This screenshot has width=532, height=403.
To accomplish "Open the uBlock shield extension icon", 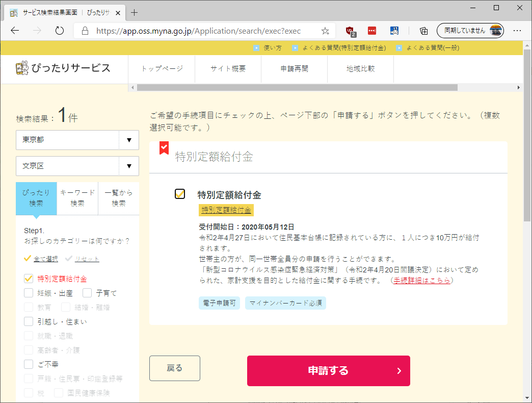I will pos(351,31).
